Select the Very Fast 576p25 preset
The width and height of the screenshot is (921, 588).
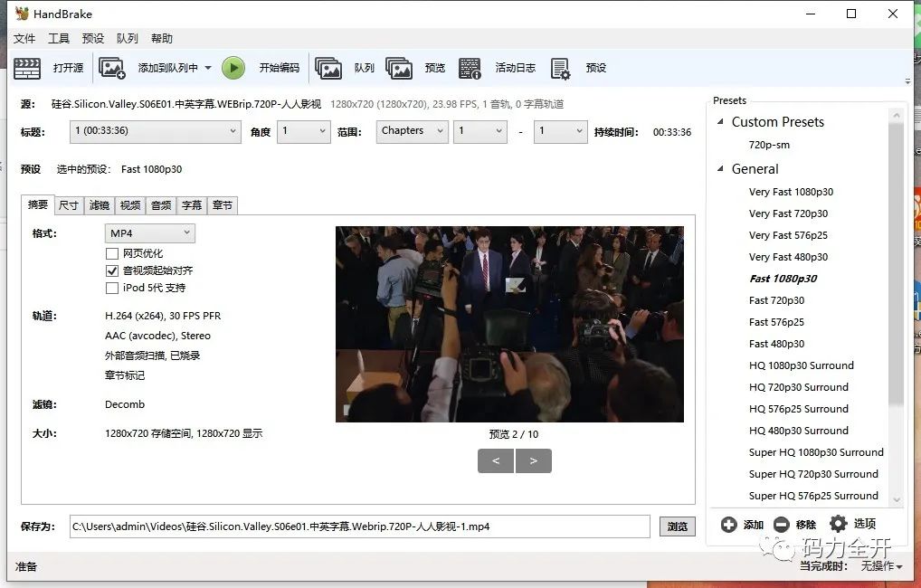pos(788,235)
